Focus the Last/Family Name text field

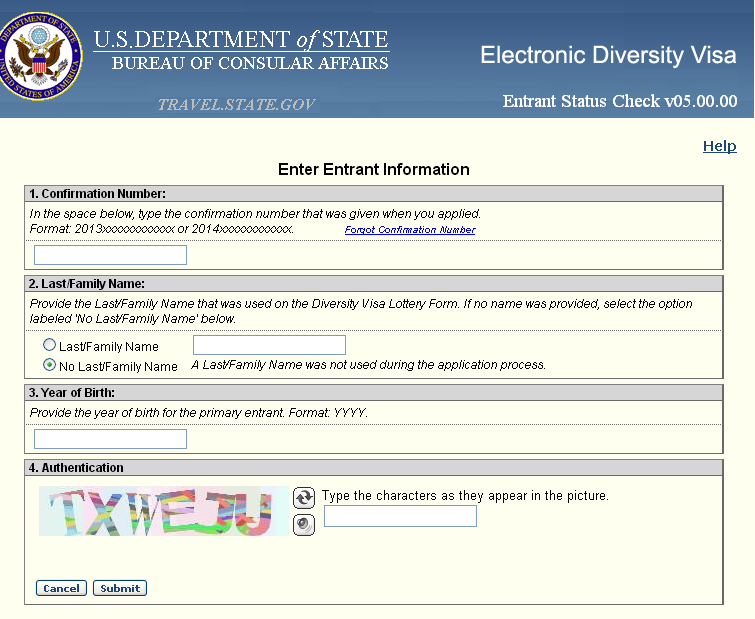pos(269,345)
